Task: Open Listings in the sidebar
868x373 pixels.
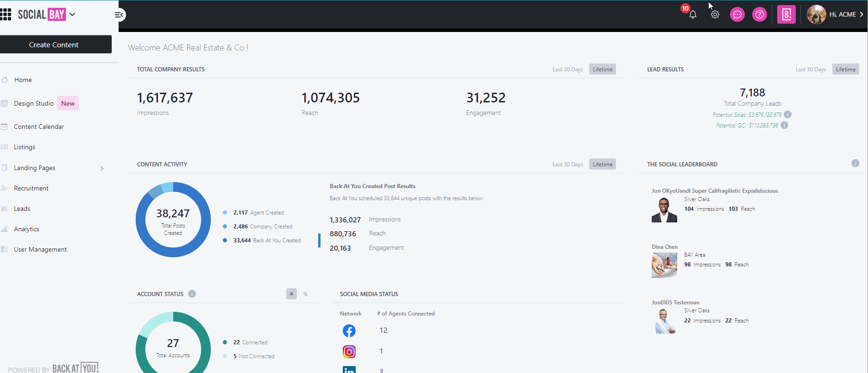Action: point(25,147)
